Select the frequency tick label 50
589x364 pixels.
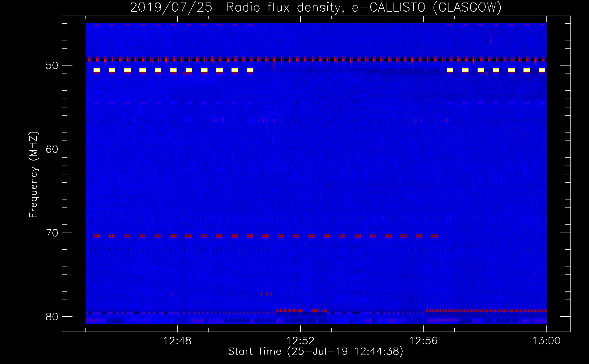(52, 66)
